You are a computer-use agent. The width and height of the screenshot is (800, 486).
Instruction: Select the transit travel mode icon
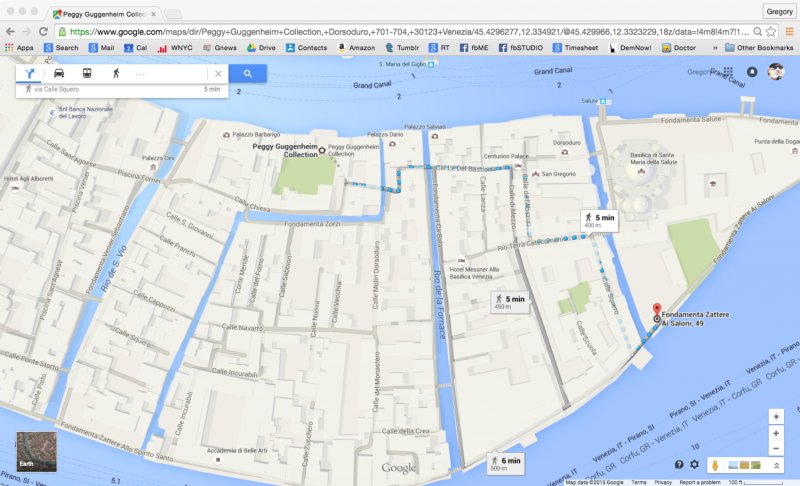tap(87, 73)
